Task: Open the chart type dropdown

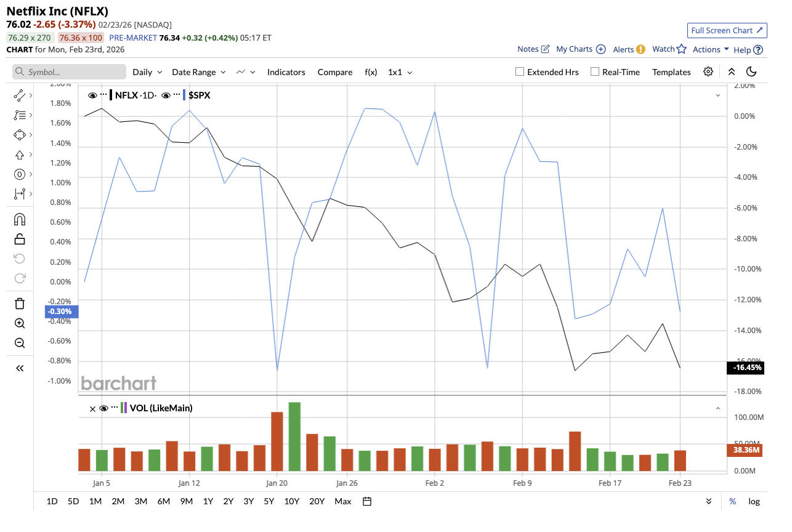Action: click(246, 72)
